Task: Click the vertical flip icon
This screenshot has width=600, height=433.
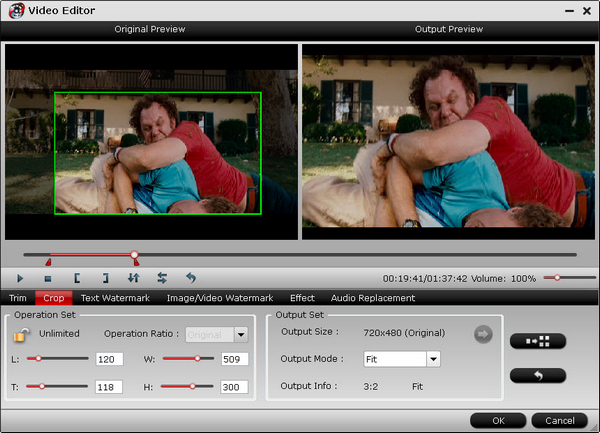Action: (134, 278)
